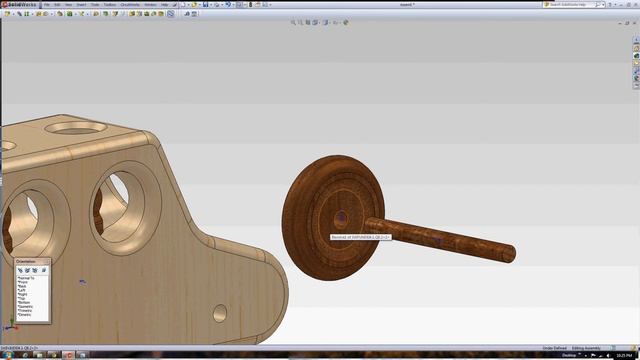Zoom to Fit in heads-up toolbar

tap(293, 22)
